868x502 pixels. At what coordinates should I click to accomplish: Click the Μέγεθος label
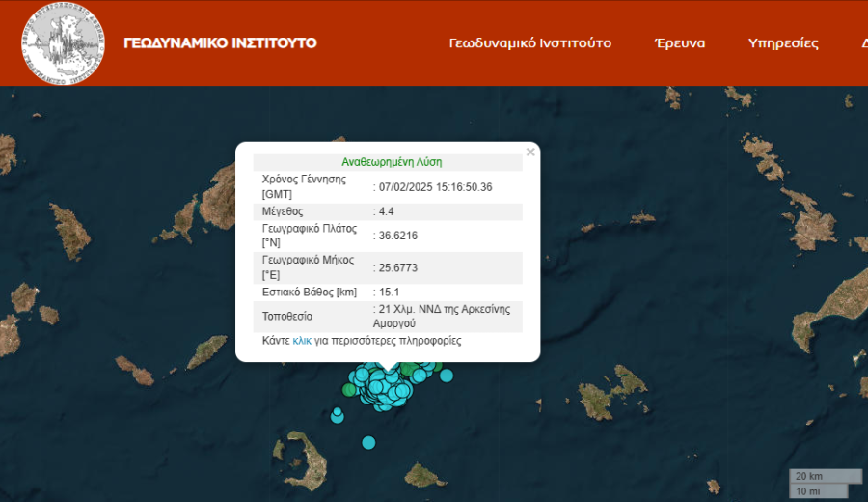(283, 211)
